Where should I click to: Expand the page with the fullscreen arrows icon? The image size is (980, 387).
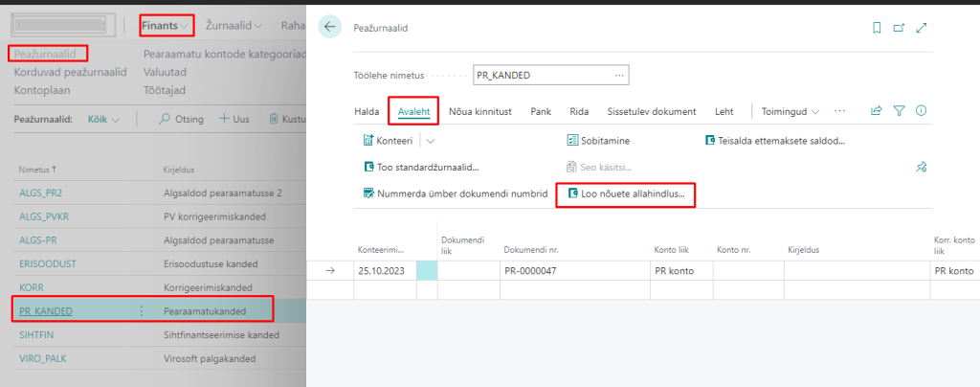[922, 28]
